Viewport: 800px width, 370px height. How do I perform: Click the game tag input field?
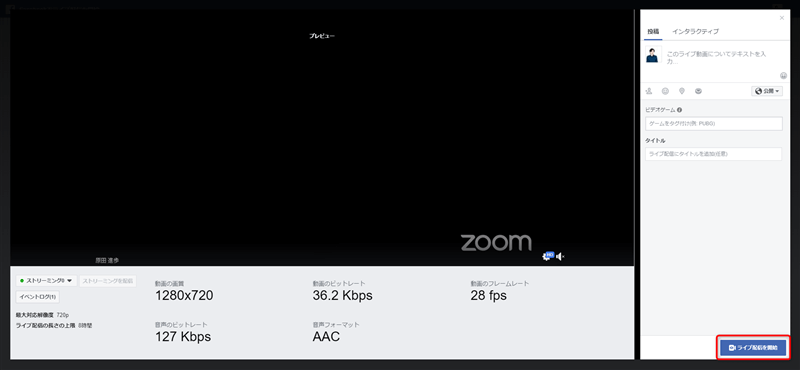point(713,124)
